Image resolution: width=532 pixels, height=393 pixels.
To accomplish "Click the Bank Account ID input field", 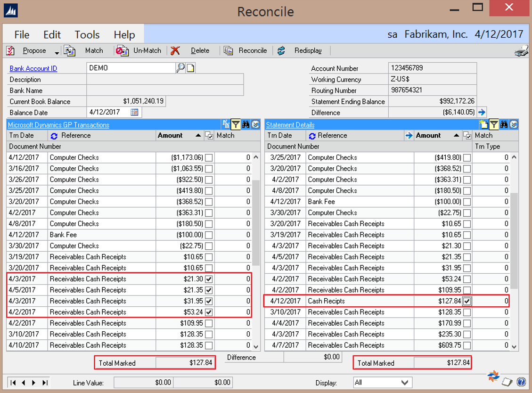I will (131, 68).
